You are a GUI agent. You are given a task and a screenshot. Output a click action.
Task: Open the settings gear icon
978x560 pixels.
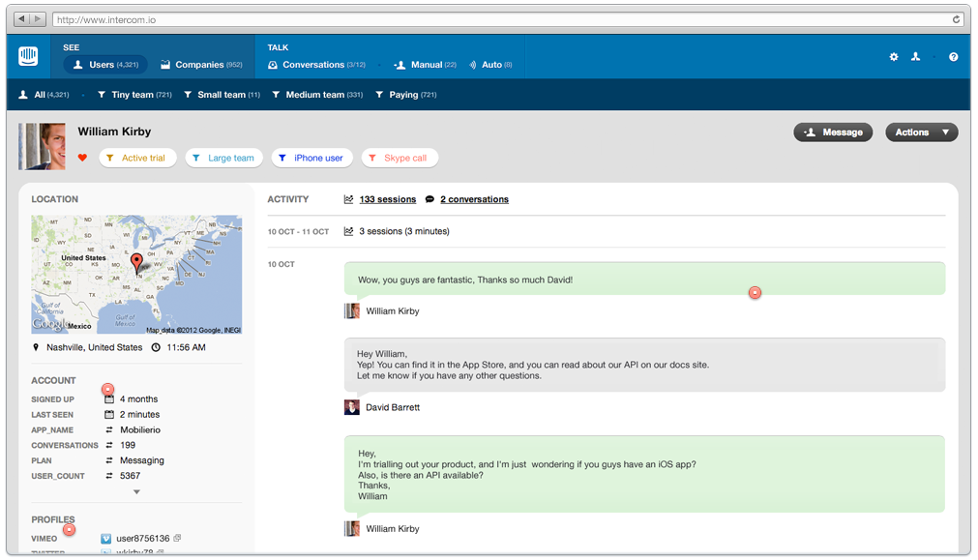(x=894, y=57)
